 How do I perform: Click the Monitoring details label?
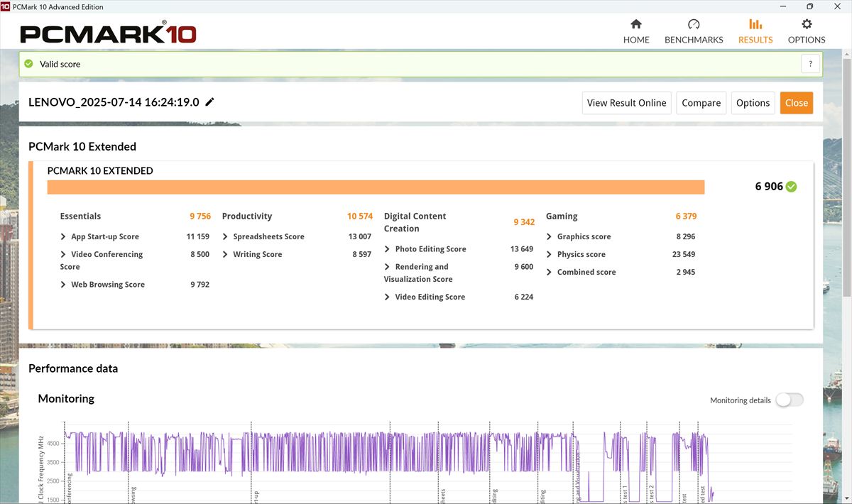(x=740, y=400)
